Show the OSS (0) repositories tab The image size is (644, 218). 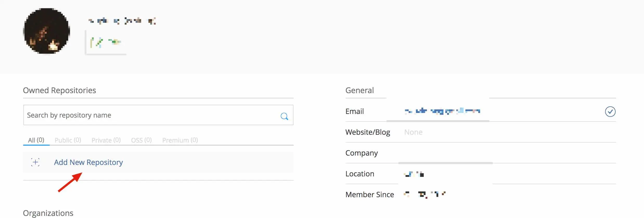click(x=141, y=140)
